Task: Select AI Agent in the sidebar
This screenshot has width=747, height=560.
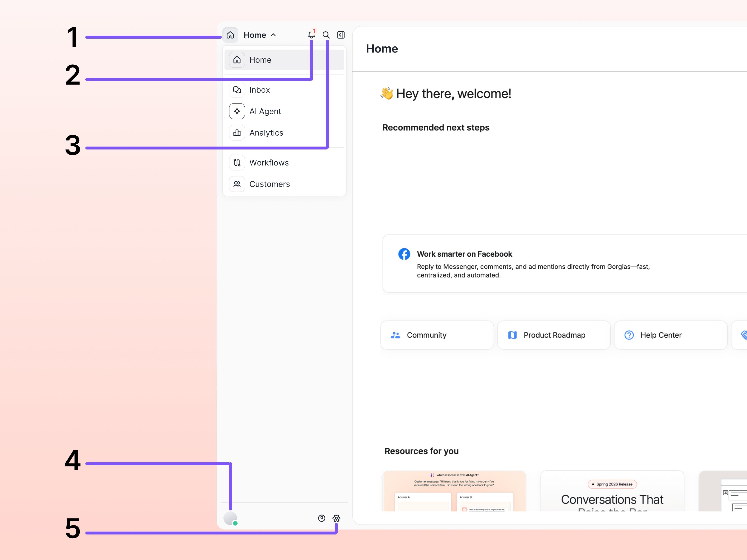Action: (265, 111)
